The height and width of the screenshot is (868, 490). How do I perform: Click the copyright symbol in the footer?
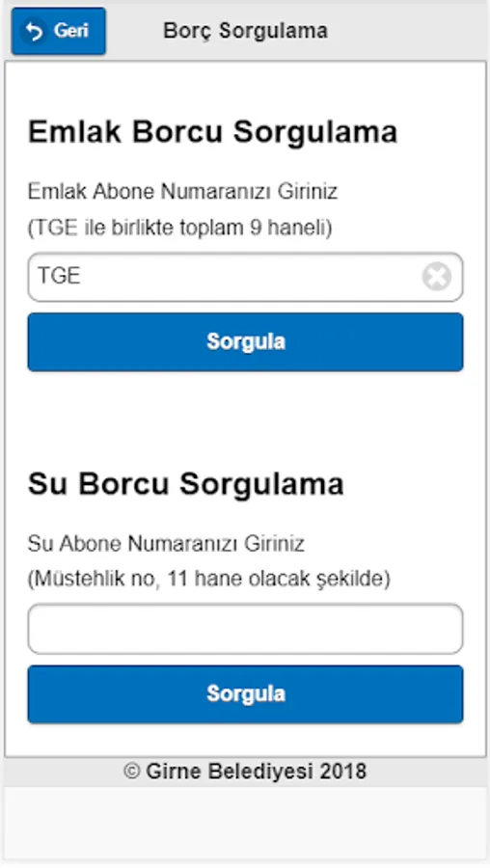(x=132, y=772)
